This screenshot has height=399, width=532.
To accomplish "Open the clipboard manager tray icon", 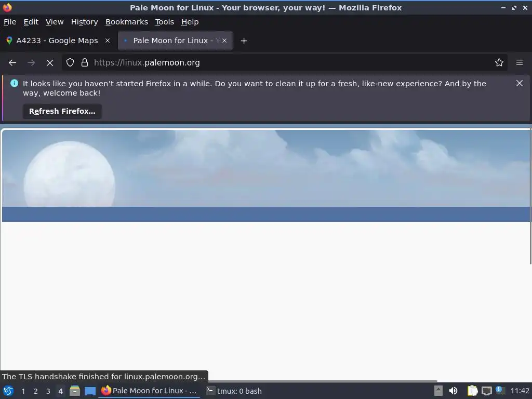I will pos(472,391).
